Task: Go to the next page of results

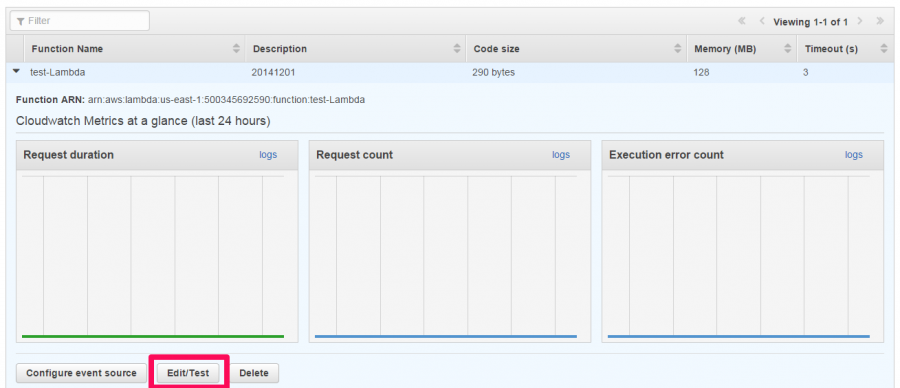Action: click(x=859, y=21)
